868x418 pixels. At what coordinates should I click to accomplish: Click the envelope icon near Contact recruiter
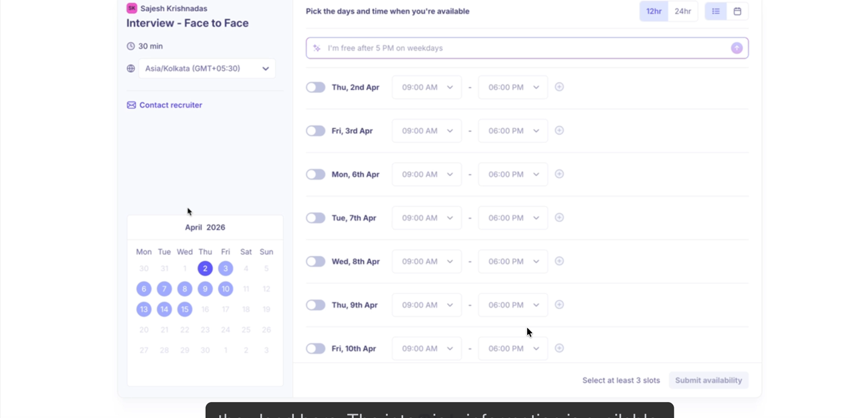[131, 105]
